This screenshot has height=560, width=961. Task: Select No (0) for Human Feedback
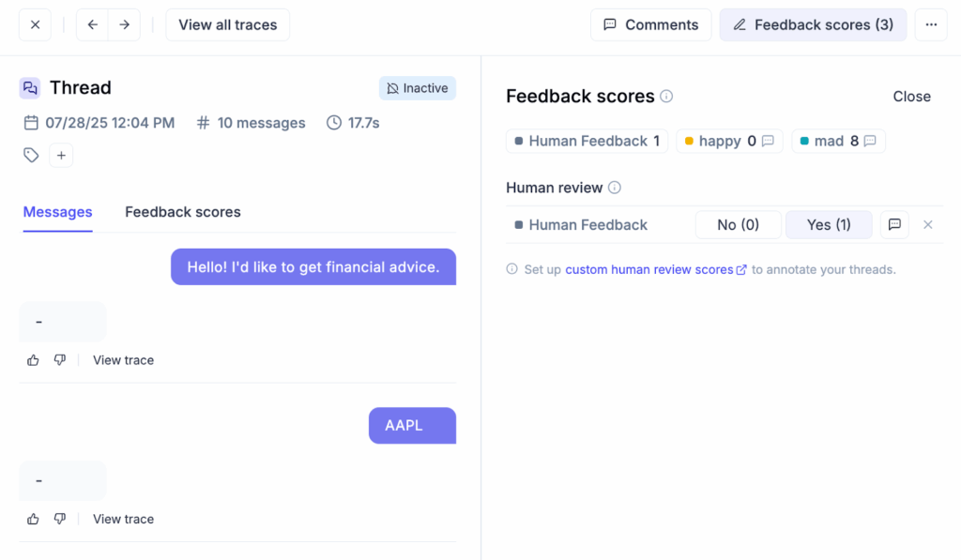tap(738, 225)
